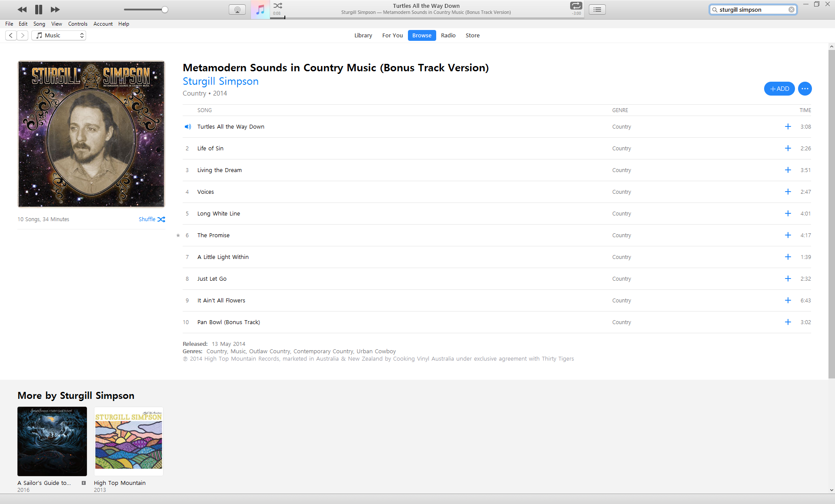Click the scroll down arrow of the scrollbar

point(832,490)
